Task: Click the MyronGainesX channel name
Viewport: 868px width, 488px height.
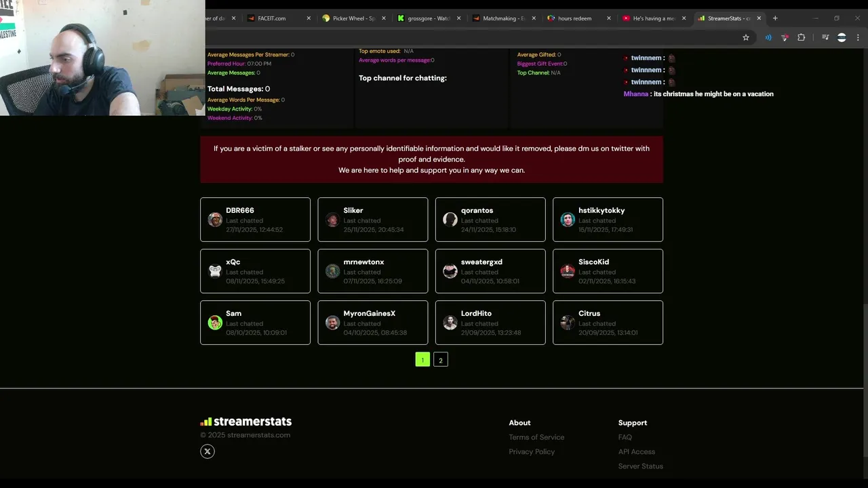Action: (370, 314)
